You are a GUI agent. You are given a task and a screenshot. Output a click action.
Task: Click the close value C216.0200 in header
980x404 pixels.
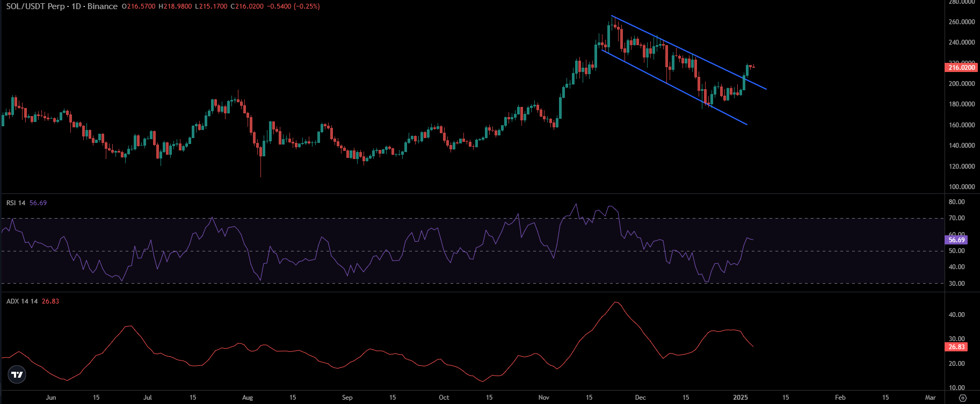[247, 6]
